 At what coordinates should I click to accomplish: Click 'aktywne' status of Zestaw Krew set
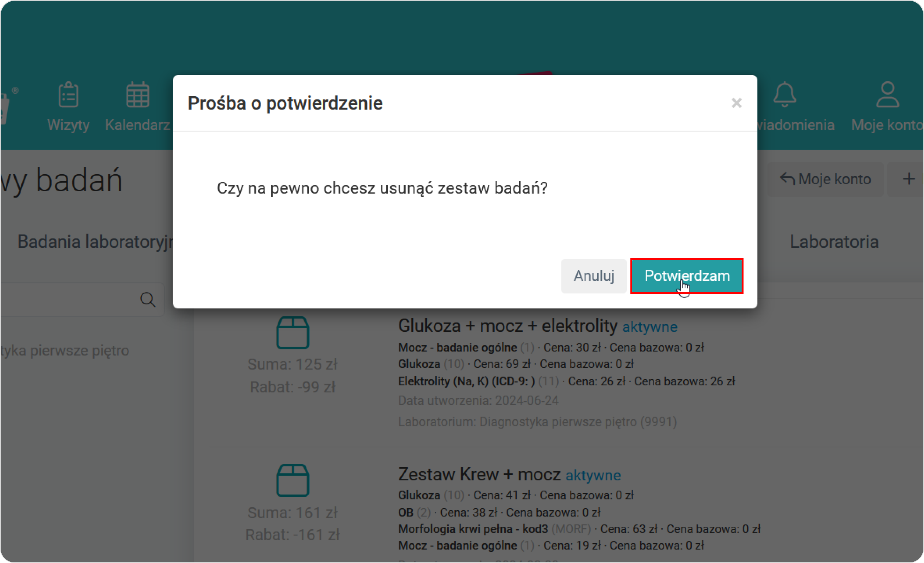point(593,476)
